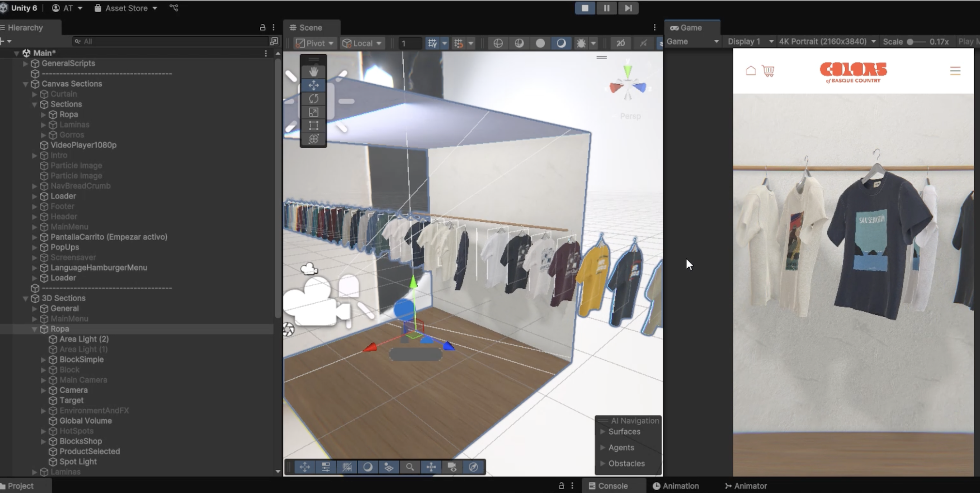Screen dimensions: 980x493
Task: Expand the BlocksShop tree item
Action: click(43, 441)
